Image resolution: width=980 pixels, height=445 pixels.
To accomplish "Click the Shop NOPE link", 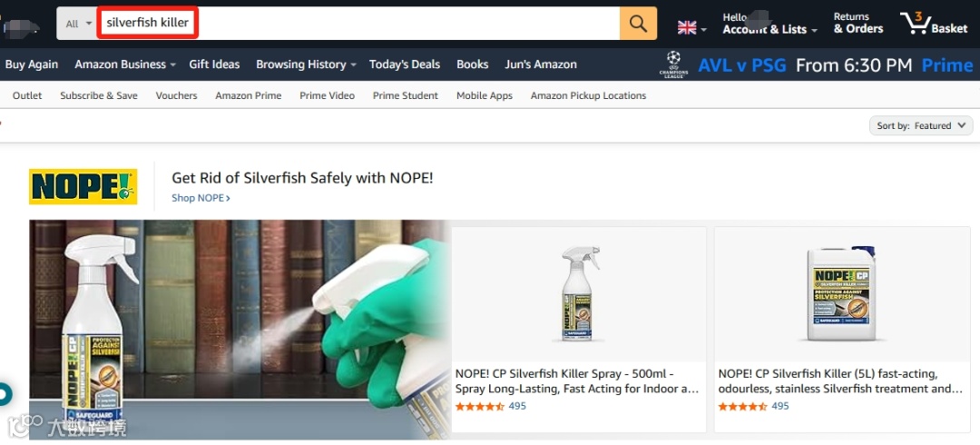I will point(201,198).
